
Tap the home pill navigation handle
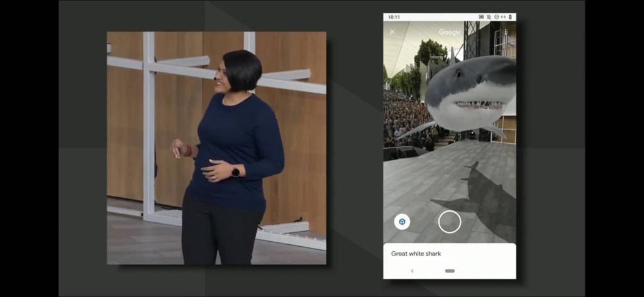point(450,271)
